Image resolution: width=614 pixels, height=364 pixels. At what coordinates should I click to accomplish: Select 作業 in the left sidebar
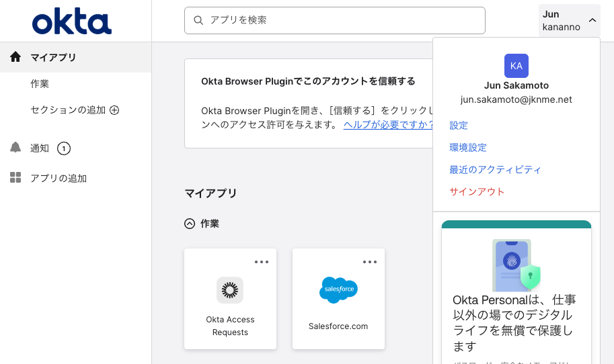[40, 84]
